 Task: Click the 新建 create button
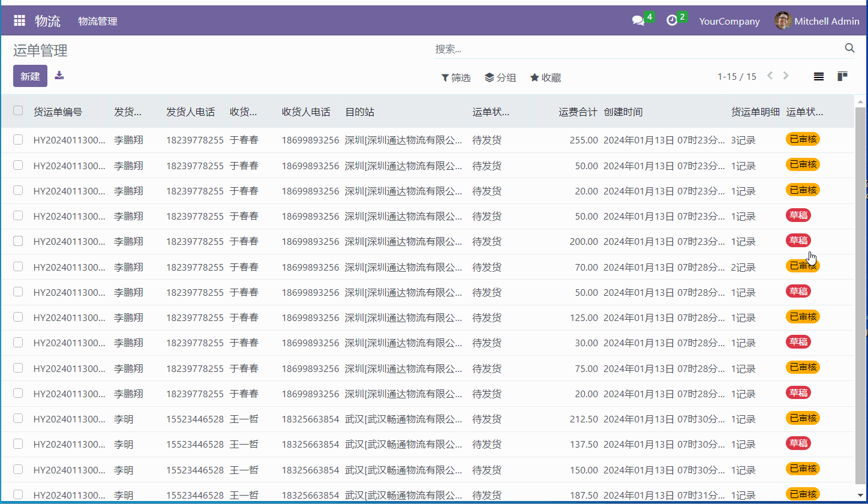click(x=30, y=76)
